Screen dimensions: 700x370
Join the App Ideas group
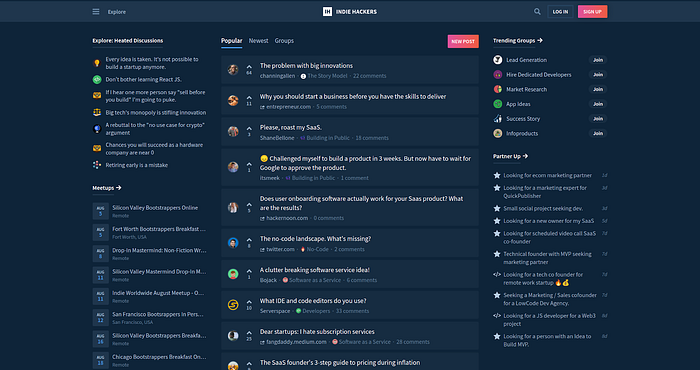598,104
